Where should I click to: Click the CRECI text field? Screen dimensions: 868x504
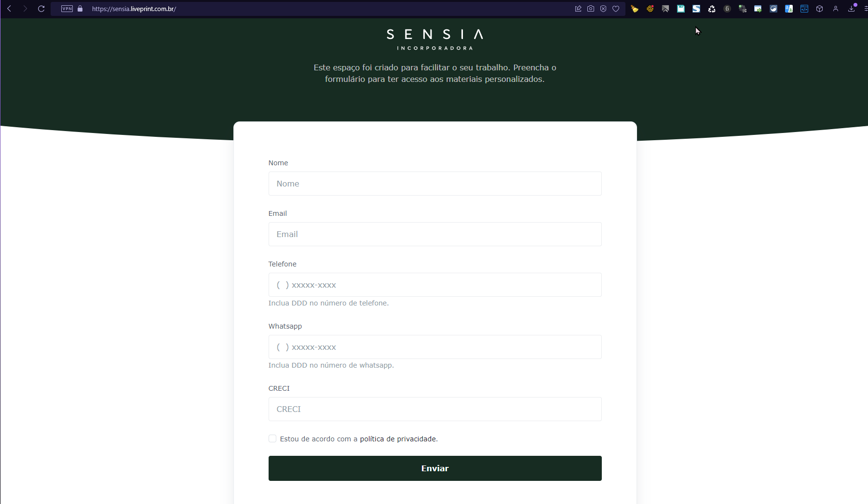click(435, 409)
